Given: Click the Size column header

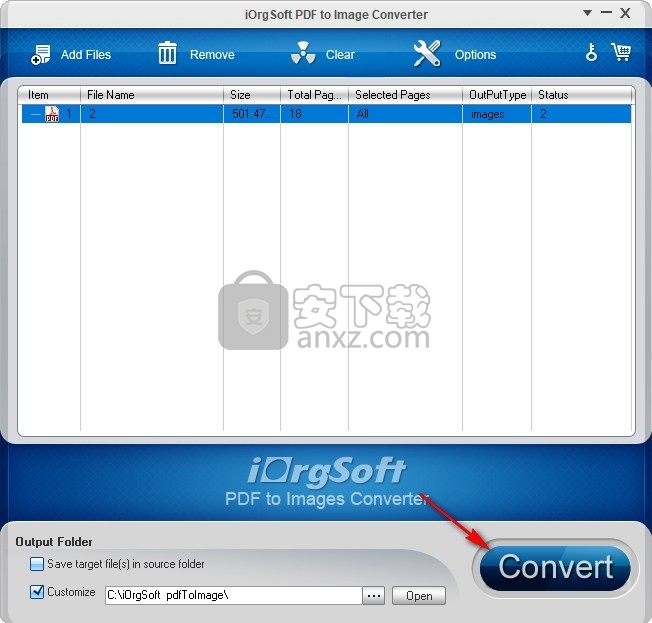Looking at the screenshot, I should point(252,95).
